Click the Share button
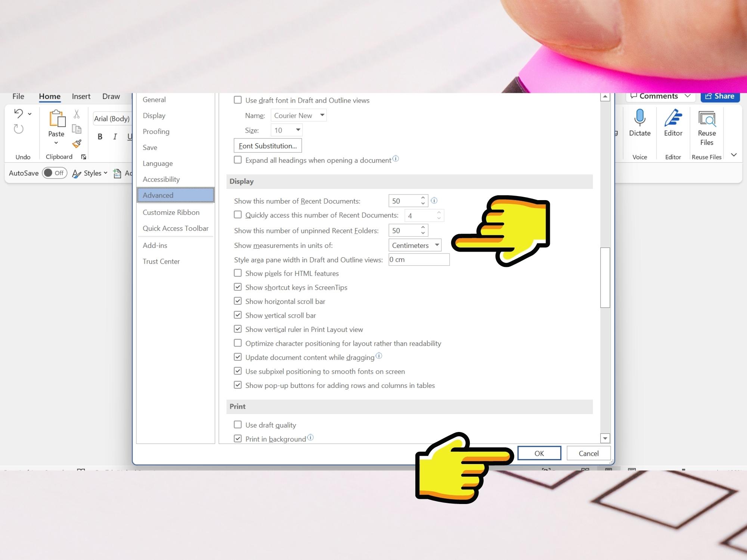Screen dimensions: 747x560 click(x=720, y=97)
